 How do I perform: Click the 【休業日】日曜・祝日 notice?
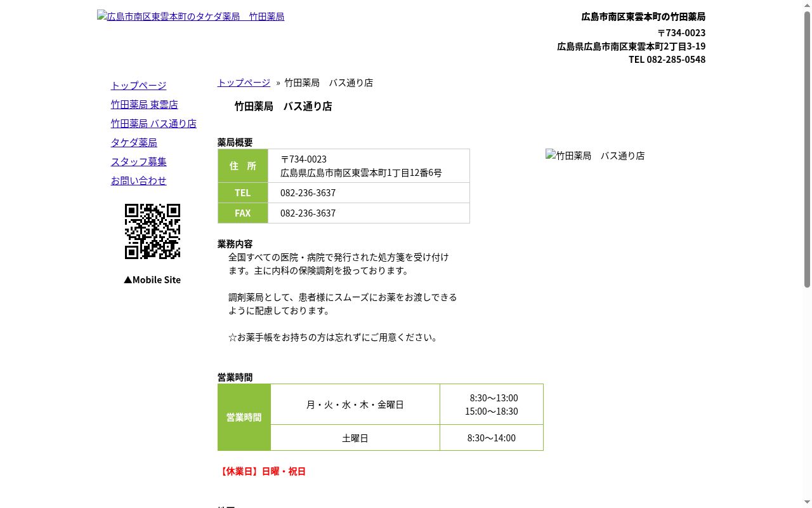(262, 471)
